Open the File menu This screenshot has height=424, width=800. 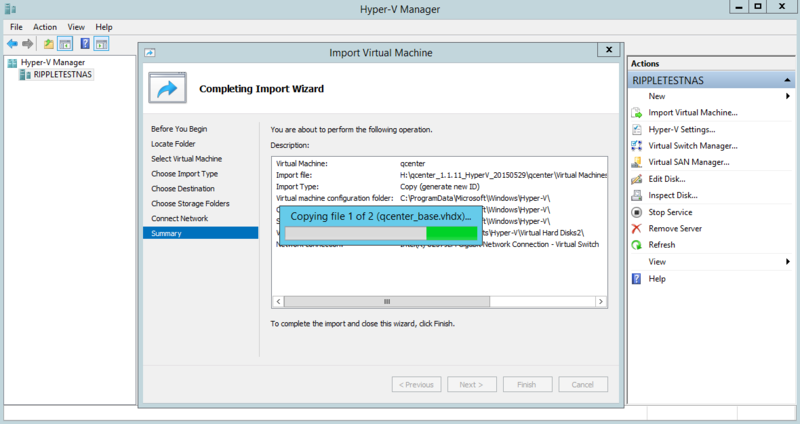coord(16,27)
